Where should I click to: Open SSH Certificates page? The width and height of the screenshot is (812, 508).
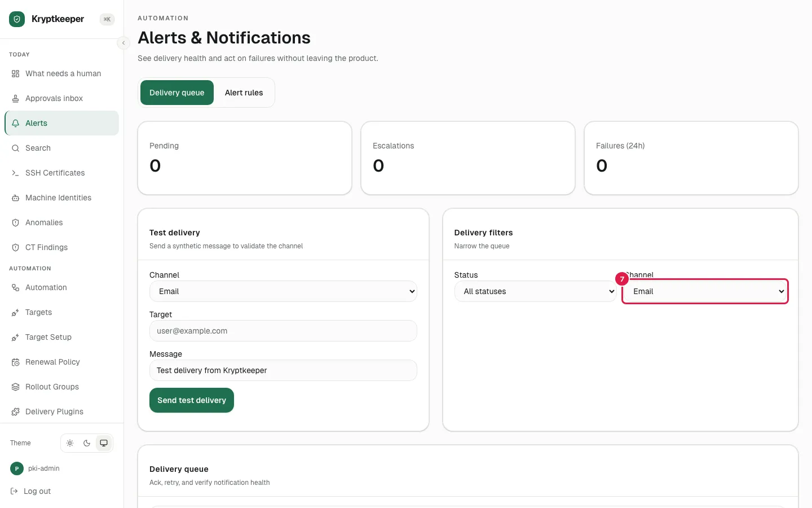pos(62,173)
